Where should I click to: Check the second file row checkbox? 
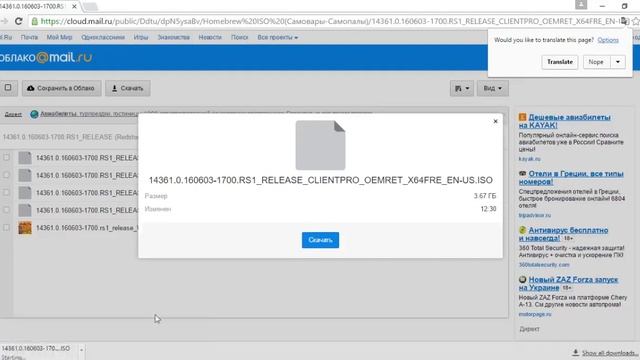click(7, 175)
